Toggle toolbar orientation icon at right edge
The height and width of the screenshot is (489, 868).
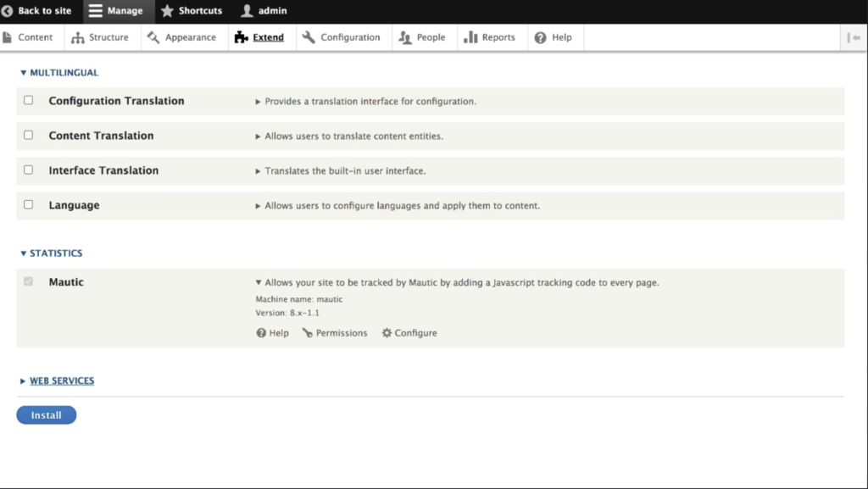[x=854, y=37]
